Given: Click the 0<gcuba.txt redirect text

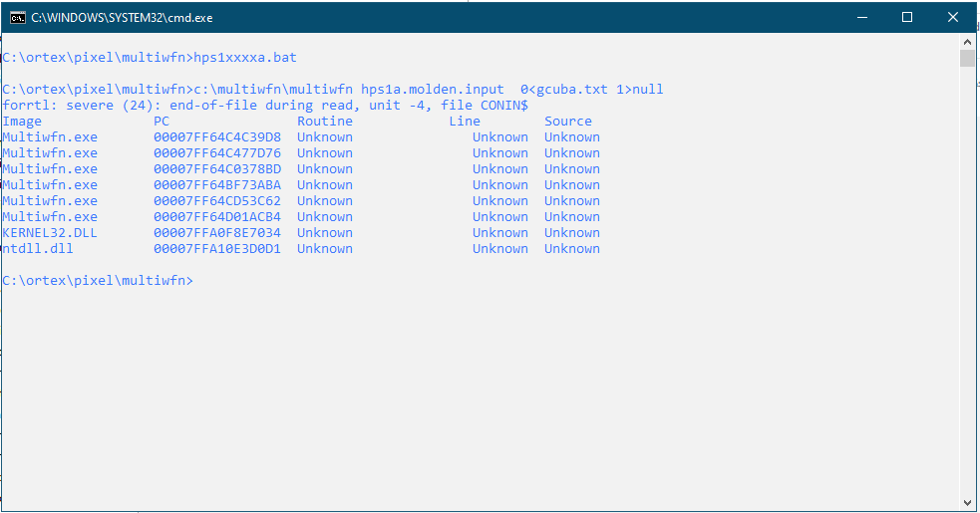Looking at the screenshot, I should (x=563, y=90).
